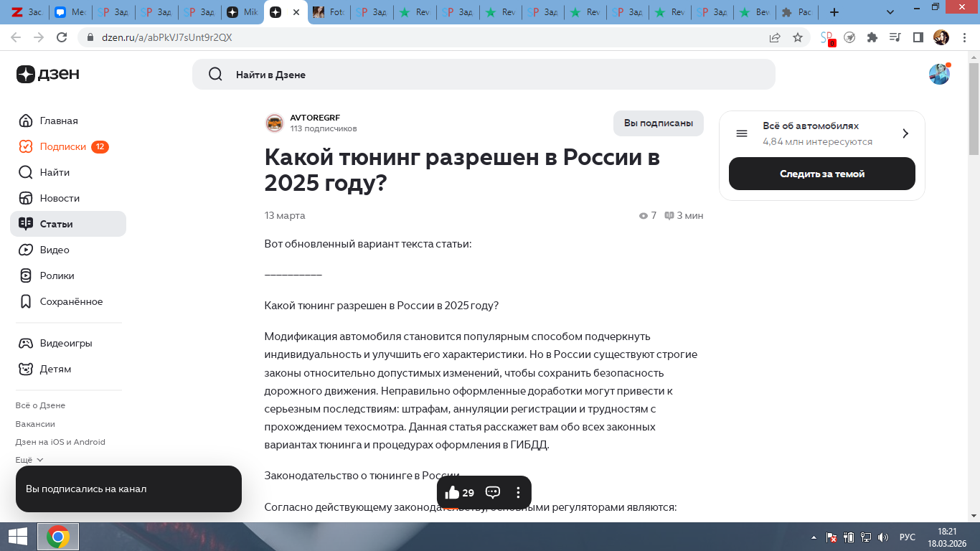Open the Chrome profile avatar
980x551 pixels.
point(941,37)
